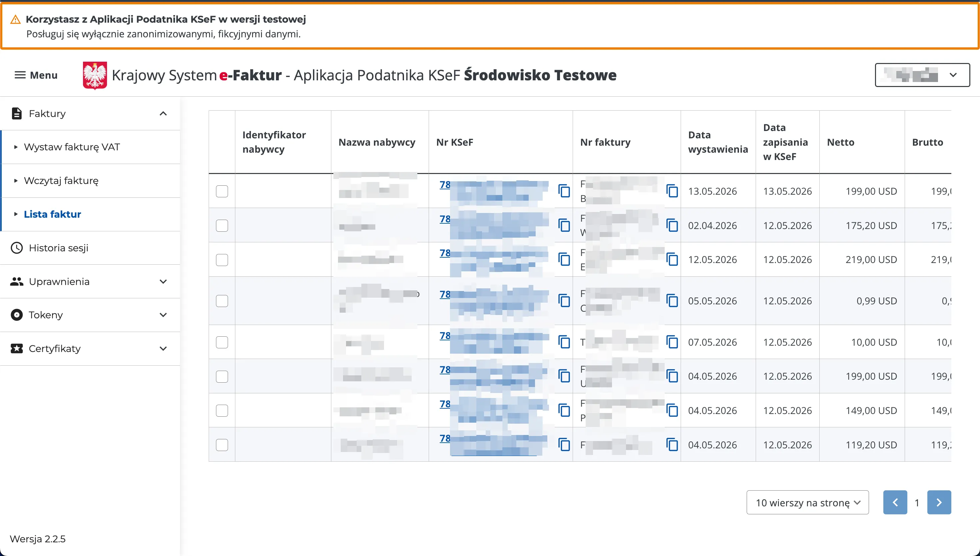Select the checkbox for invoice issued 13.05.2026
Image resolution: width=980 pixels, height=556 pixels.
coord(222,191)
